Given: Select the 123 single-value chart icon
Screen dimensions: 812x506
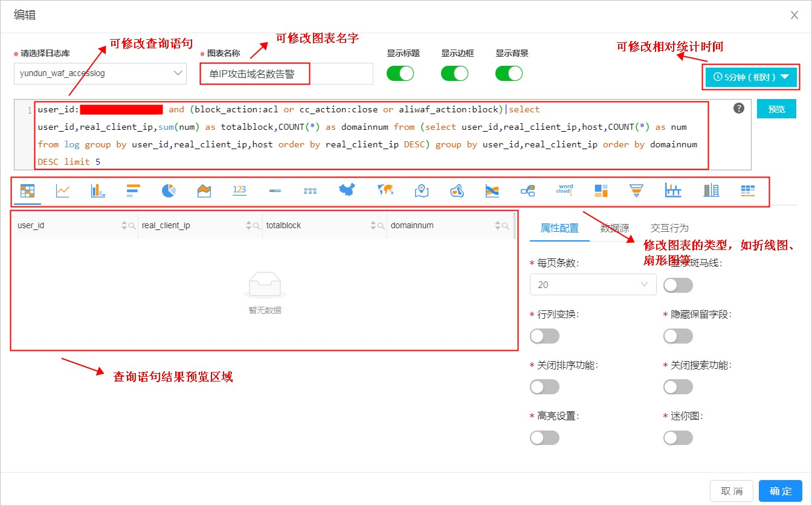Looking at the screenshot, I should pyautogui.click(x=239, y=191).
